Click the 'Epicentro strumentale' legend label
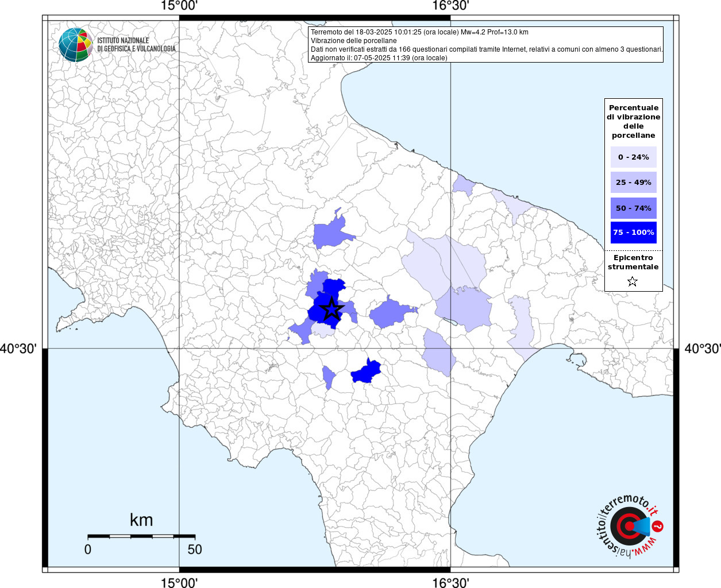This screenshot has width=721, height=588. (633, 262)
